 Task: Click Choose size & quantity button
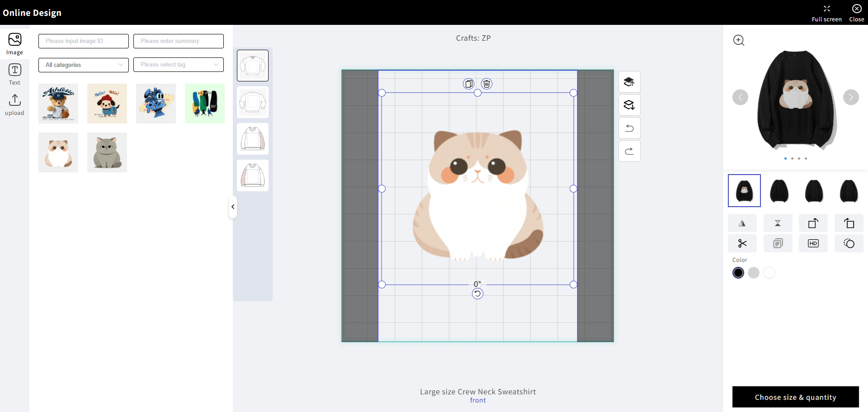[x=795, y=397]
